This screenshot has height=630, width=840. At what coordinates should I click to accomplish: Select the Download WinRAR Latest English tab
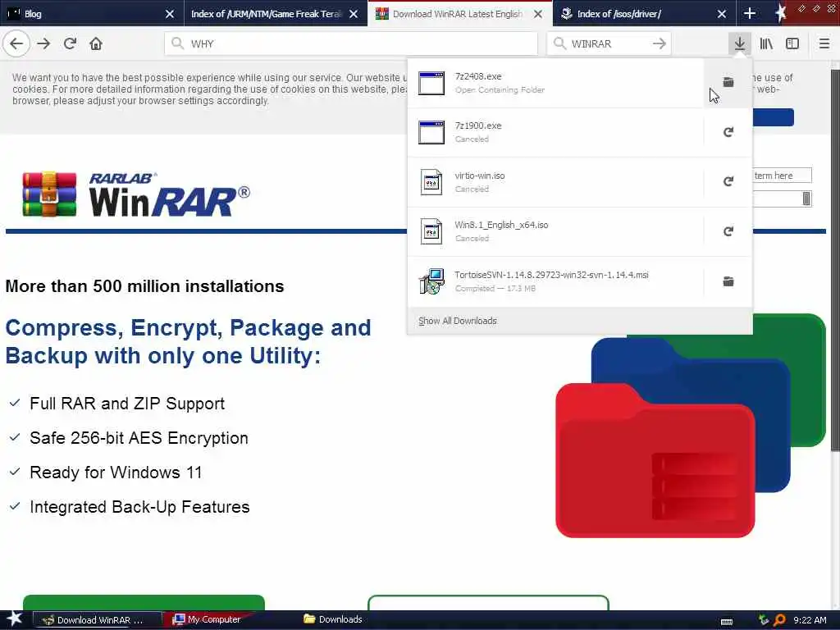pyautogui.click(x=459, y=13)
